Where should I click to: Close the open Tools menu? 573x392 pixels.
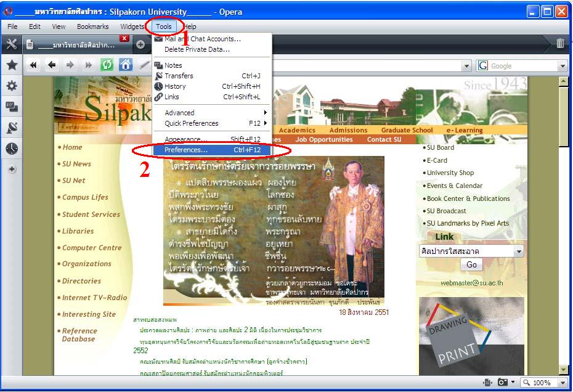click(164, 27)
